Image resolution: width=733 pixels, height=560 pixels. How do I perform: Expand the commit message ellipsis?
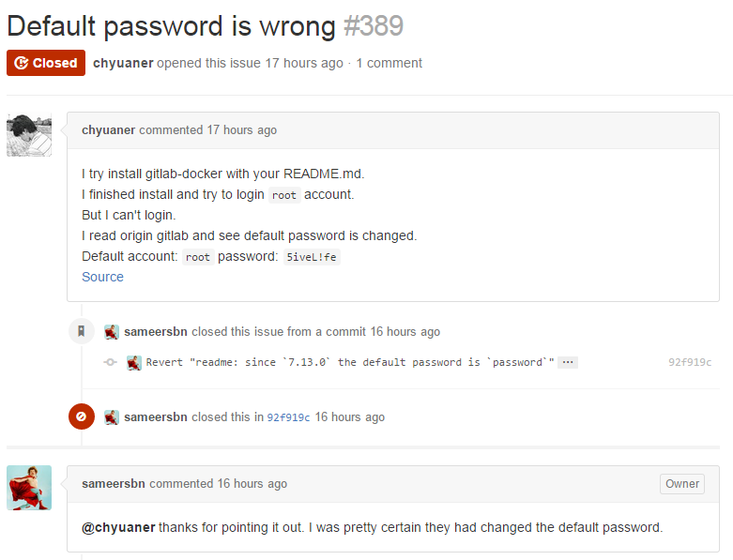tap(568, 362)
